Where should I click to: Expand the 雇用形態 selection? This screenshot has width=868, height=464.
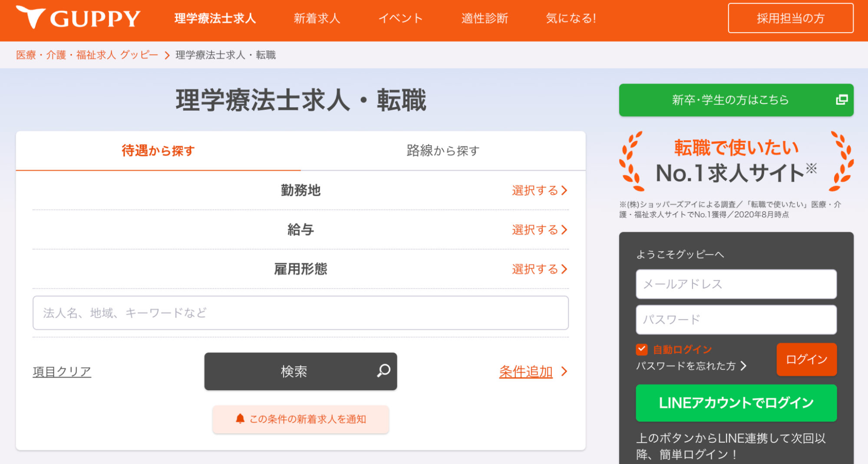[x=540, y=270]
